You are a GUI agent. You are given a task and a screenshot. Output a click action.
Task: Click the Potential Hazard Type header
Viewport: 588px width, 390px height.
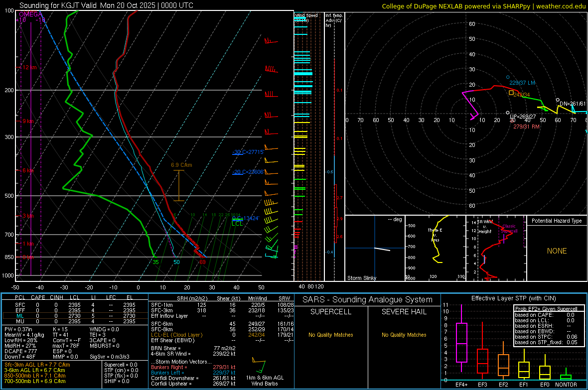coord(557,221)
